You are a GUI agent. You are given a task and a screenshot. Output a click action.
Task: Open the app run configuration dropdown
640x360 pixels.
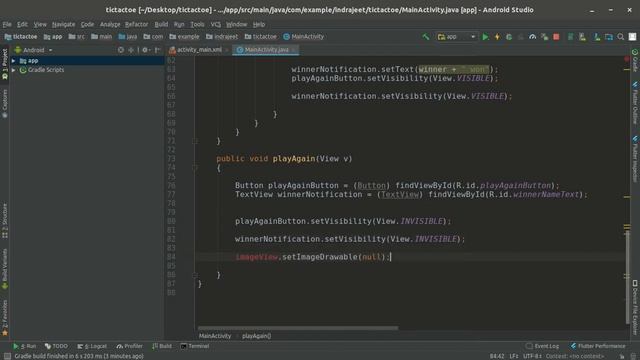pyautogui.click(x=456, y=37)
